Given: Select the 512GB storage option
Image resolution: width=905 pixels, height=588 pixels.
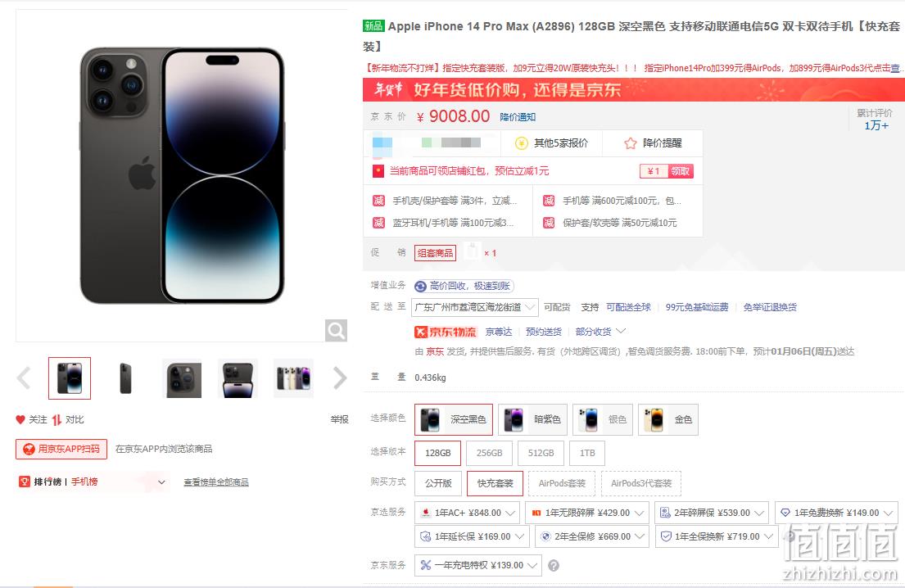Looking at the screenshot, I should pos(541,453).
